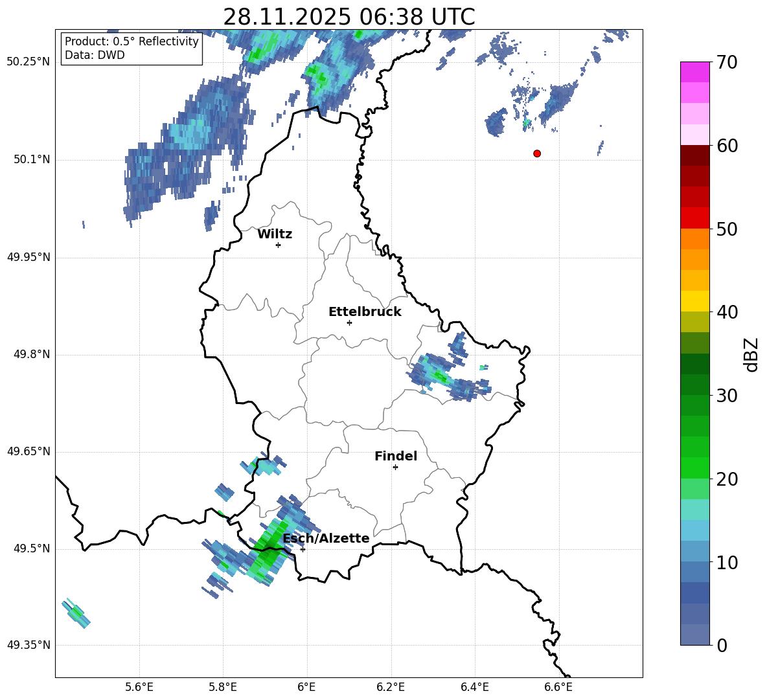
Task: Click the 60 tick on the colorbar
Action: click(727, 146)
